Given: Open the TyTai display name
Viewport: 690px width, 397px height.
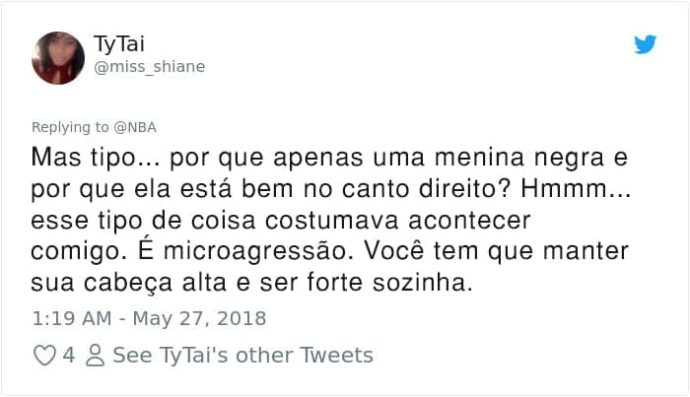Looking at the screenshot, I should (119, 44).
